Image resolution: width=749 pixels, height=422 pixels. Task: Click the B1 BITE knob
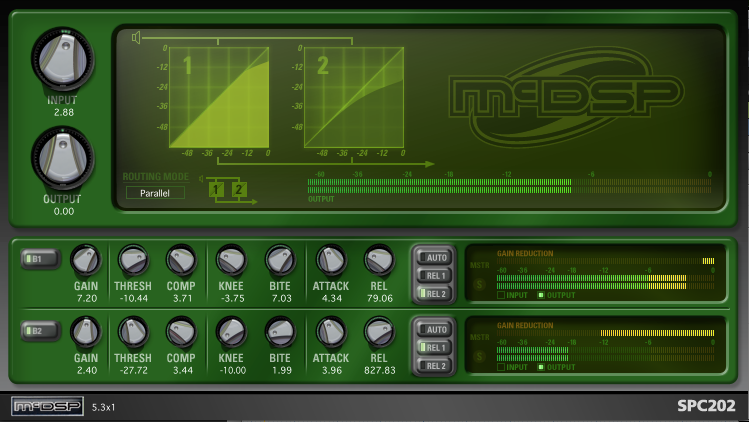280,261
